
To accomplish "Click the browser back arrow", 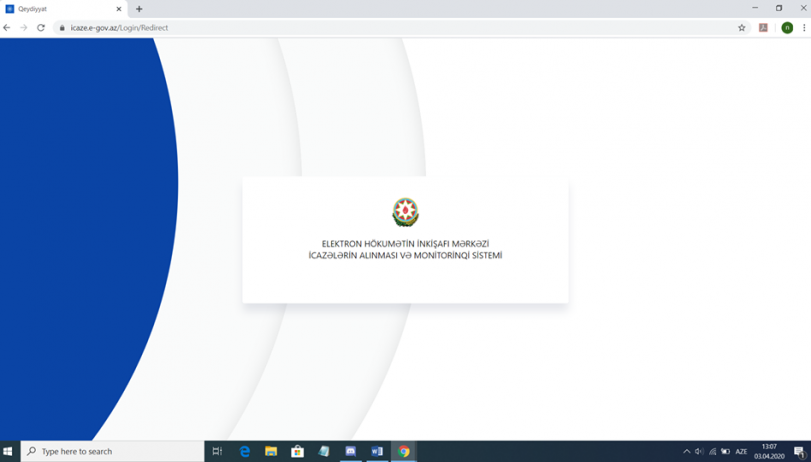I will pos(7,28).
